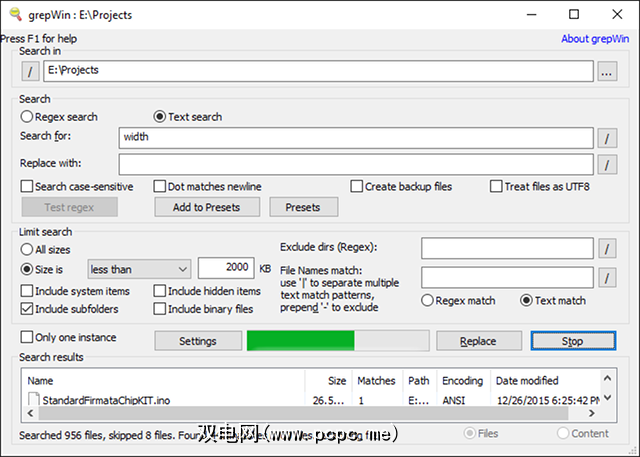Click the slash button beside File Names match field

point(607,278)
